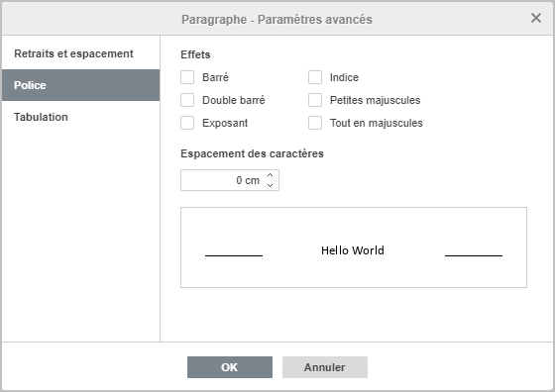This screenshot has width=555, height=392.
Task: Click the Espacement des caractères heading
Action: click(252, 153)
